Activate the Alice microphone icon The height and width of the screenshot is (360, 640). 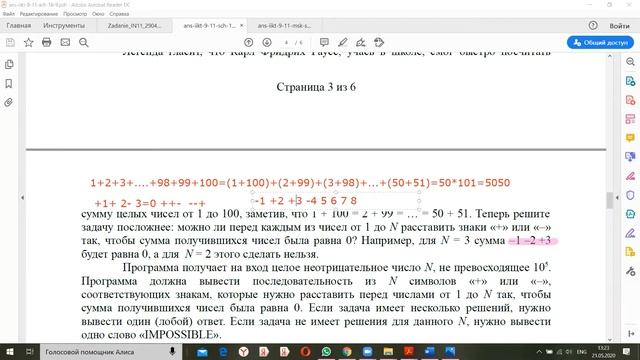172,351
